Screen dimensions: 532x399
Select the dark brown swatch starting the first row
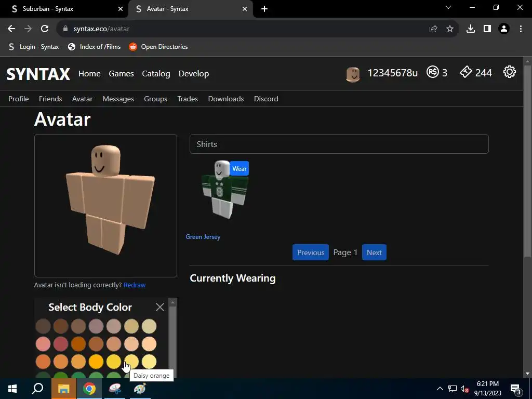pyautogui.click(x=43, y=326)
